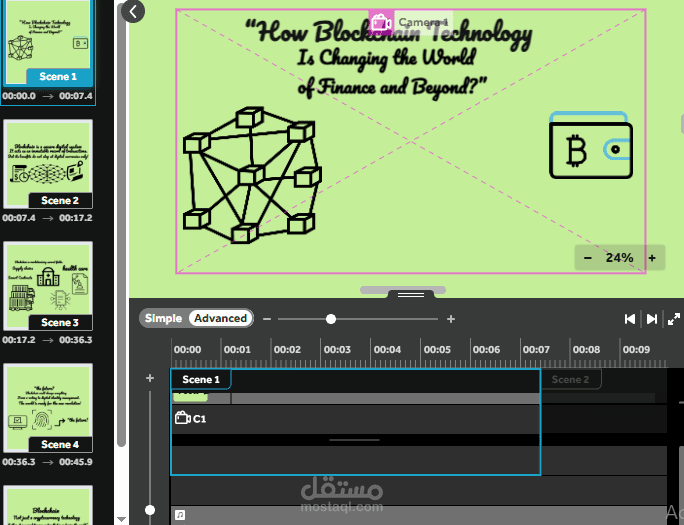Click the scenes panel vertical scrollbar
The width and height of the screenshot is (684, 525).
pos(122,227)
